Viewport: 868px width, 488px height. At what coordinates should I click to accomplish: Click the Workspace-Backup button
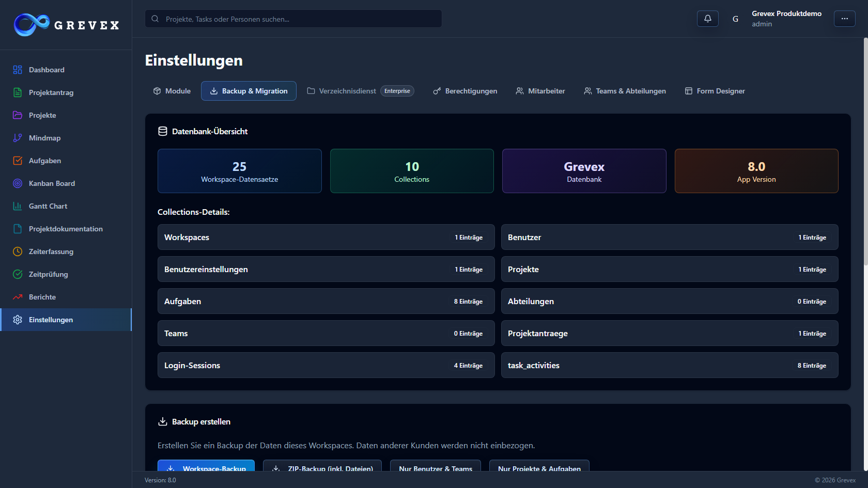click(x=206, y=465)
